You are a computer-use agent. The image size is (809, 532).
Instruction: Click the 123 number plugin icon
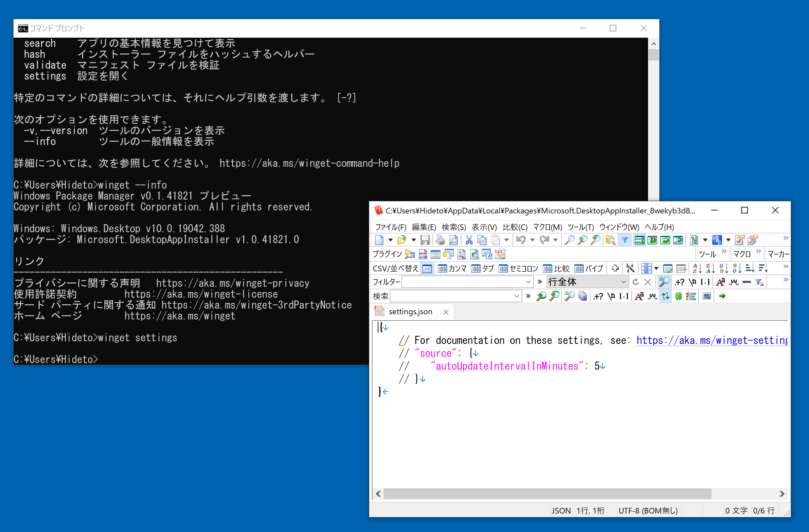pos(500,254)
